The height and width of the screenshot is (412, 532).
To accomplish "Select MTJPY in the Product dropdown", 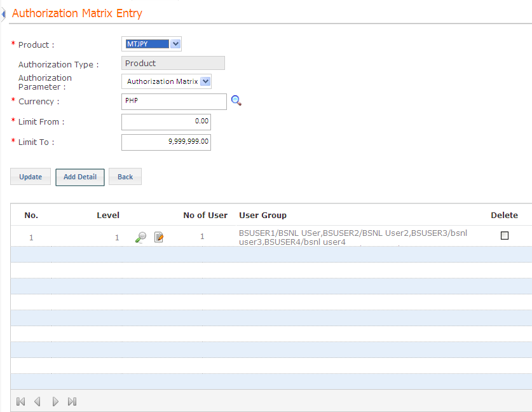I will coord(147,44).
